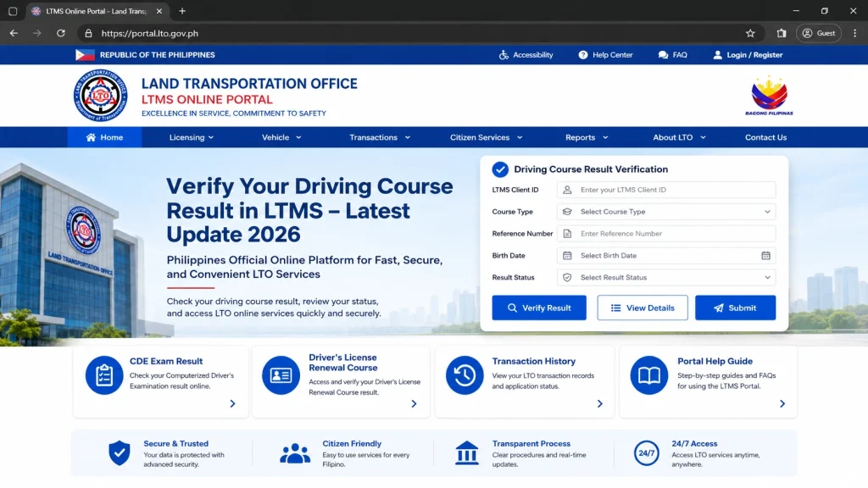
Task: Open the Select Course Type dropdown
Action: 666,212
